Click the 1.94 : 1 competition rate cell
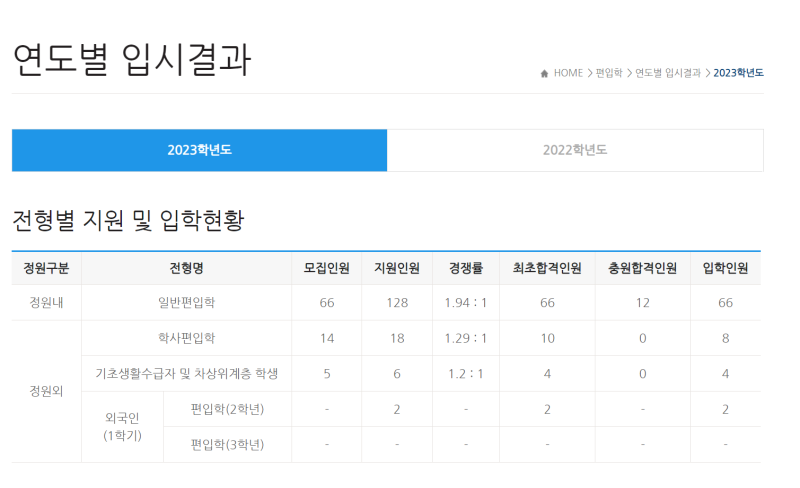 (x=466, y=303)
